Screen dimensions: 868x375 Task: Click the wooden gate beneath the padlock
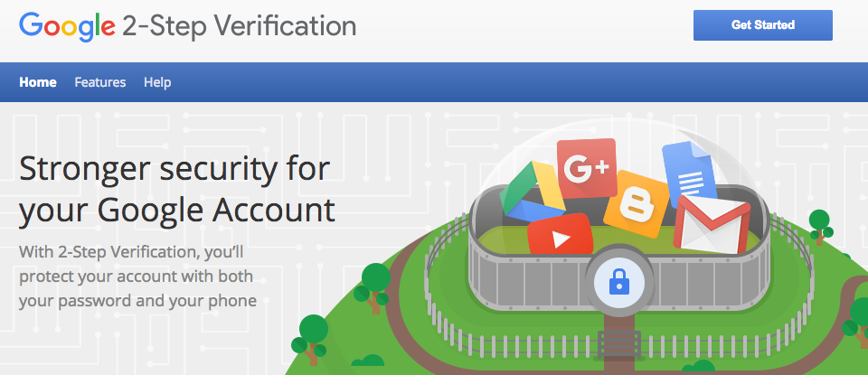(618, 343)
